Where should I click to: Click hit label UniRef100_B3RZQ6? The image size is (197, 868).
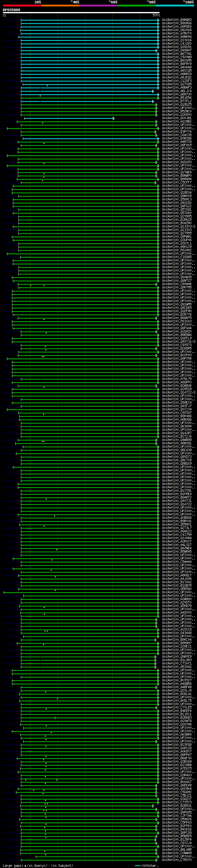[x=177, y=139]
